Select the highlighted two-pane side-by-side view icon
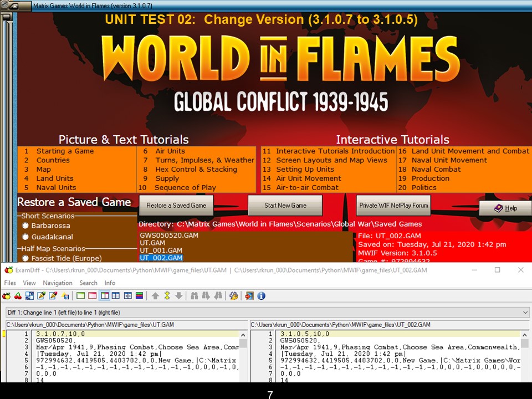Image resolution: width=532 pixels, height=399 pixels. [x=105, y=296]
